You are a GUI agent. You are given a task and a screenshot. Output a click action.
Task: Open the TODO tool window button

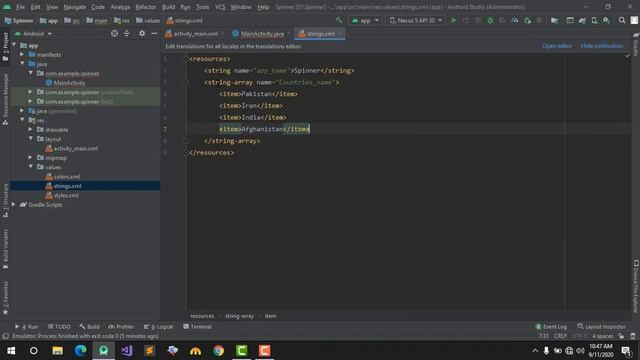(x=59, y=327)
